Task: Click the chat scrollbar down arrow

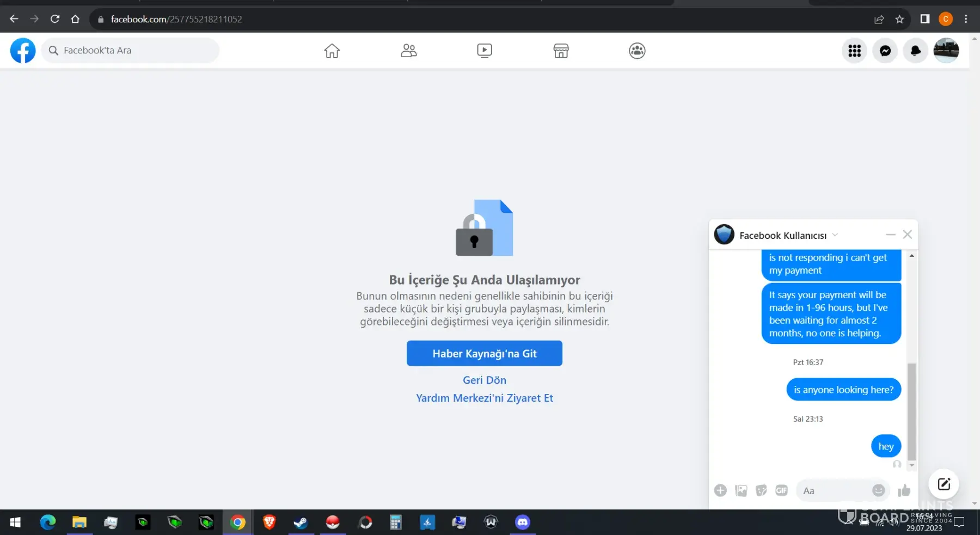Action: tap(912, 465)
